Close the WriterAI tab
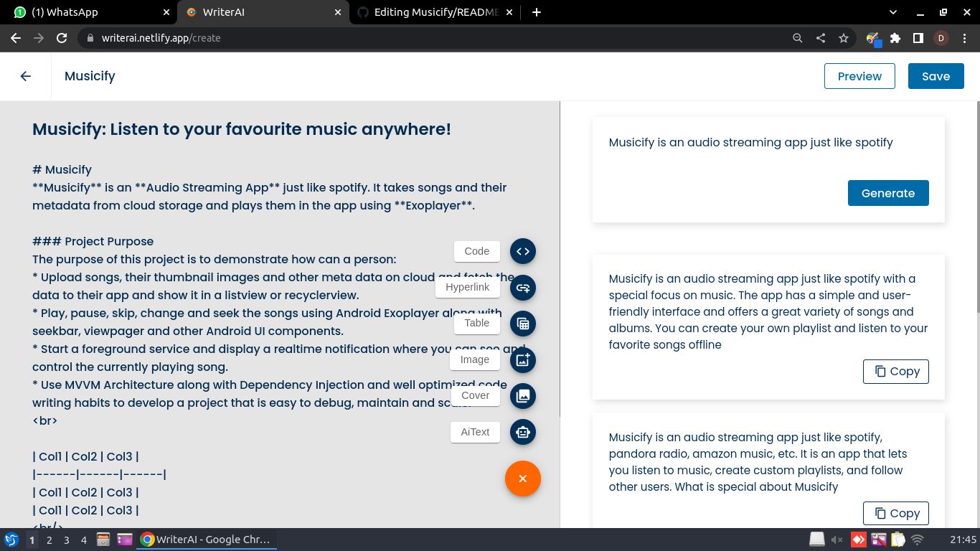 [x=339, y=12]
